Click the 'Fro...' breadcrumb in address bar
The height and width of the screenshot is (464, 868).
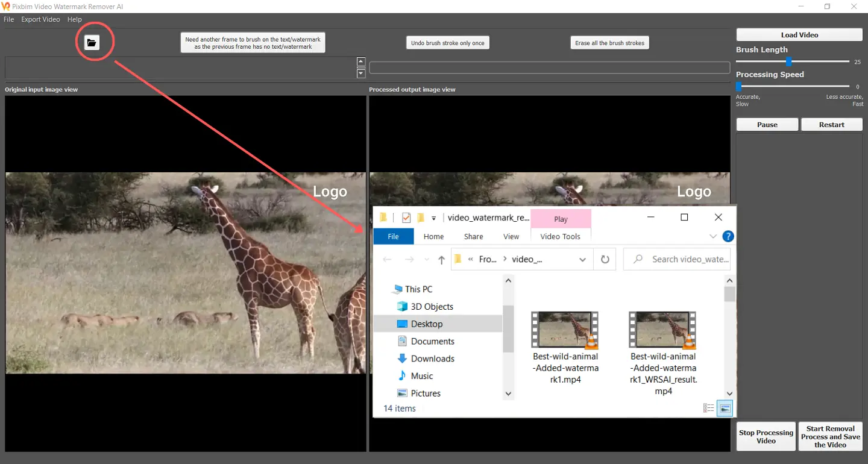(x=488, y=259)
